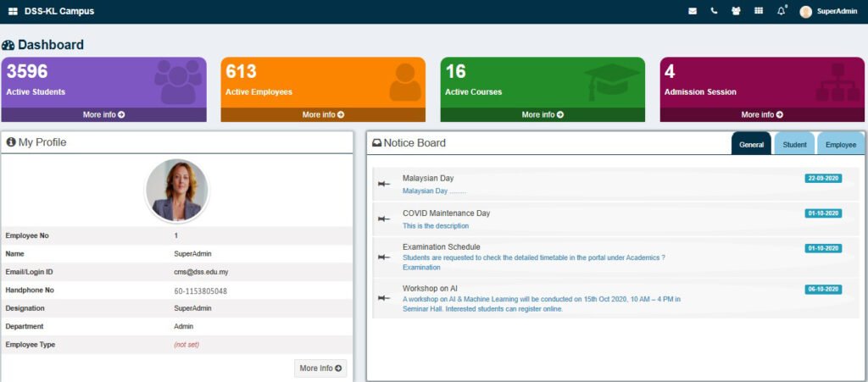Switch to the Student notice tab

tap(794, 144)
